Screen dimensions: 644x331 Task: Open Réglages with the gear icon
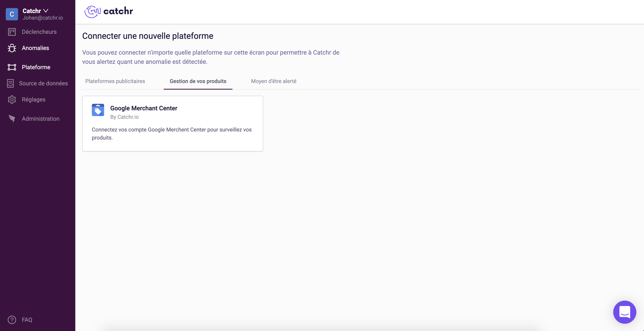tap(12, 99)
